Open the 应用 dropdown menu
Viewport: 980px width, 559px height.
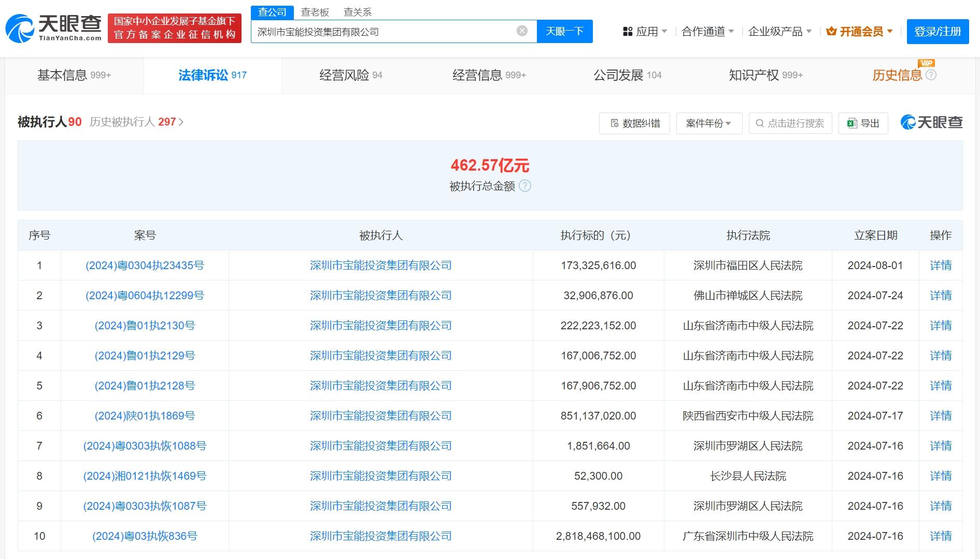(x=645, y=32)
